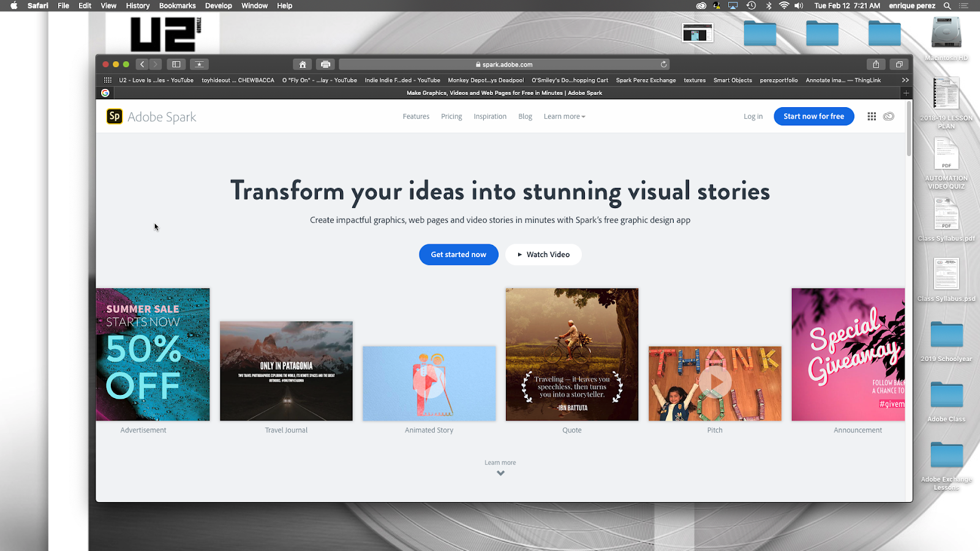Click the Pricing navigation link

pyautogui.click(x=451, y=116)
